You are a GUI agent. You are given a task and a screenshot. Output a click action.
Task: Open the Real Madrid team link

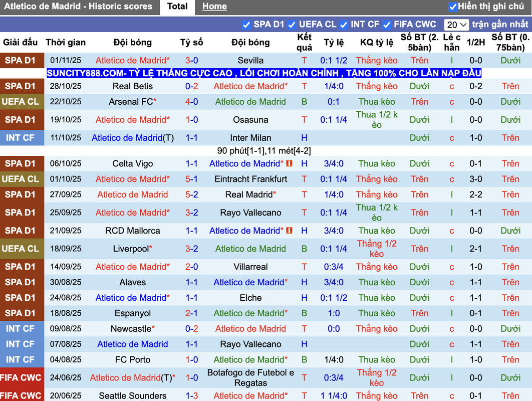pyautogui.click(x=250, y=194)
